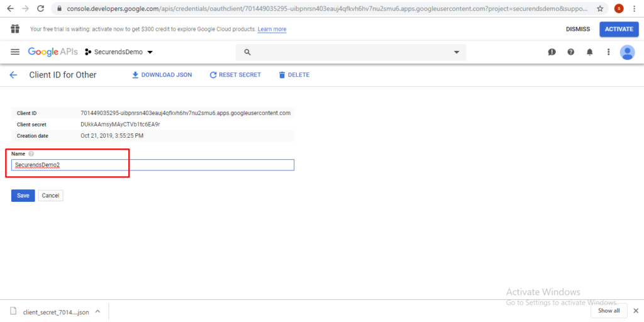Activate the free trial
This screenshot has height=322, width=644.
click(619, 29)
